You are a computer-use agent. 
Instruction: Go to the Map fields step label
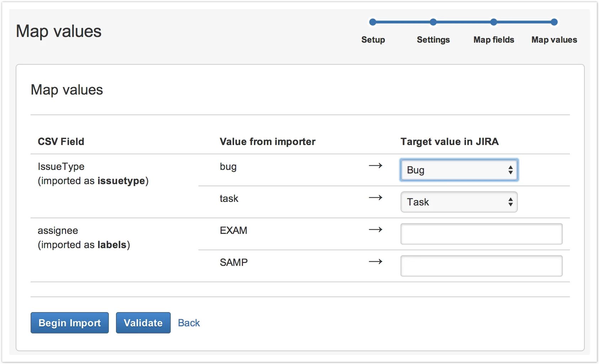(x=494, y=40)
